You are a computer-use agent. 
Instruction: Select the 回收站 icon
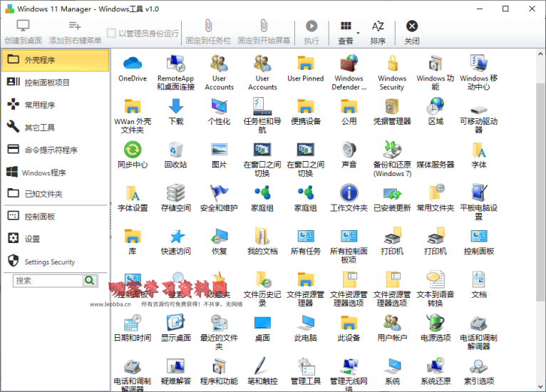[176, 150]
